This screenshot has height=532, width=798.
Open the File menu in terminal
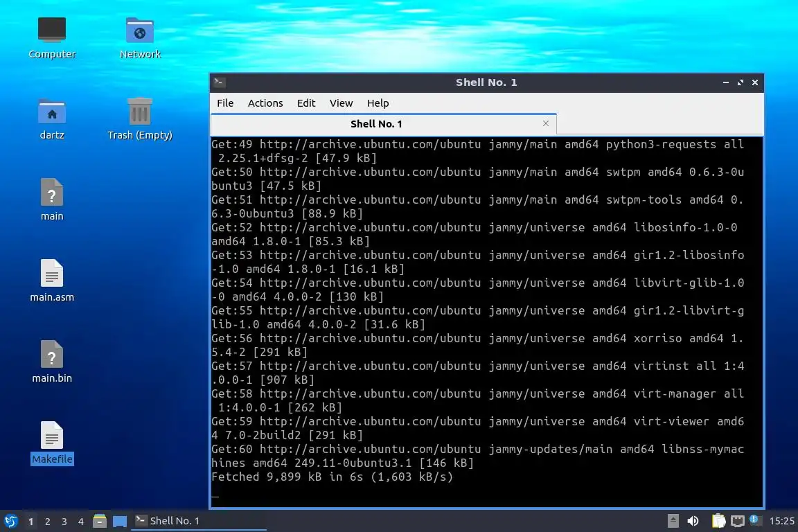coord(225,103)
